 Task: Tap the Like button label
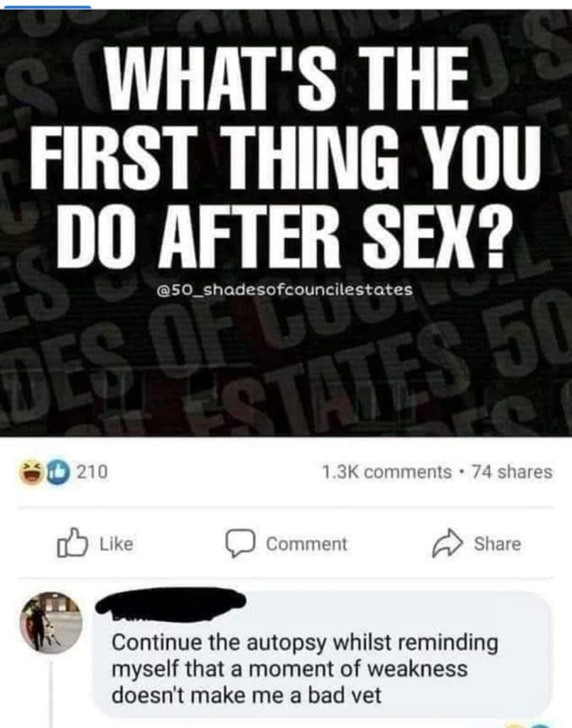tap(117, 544)
